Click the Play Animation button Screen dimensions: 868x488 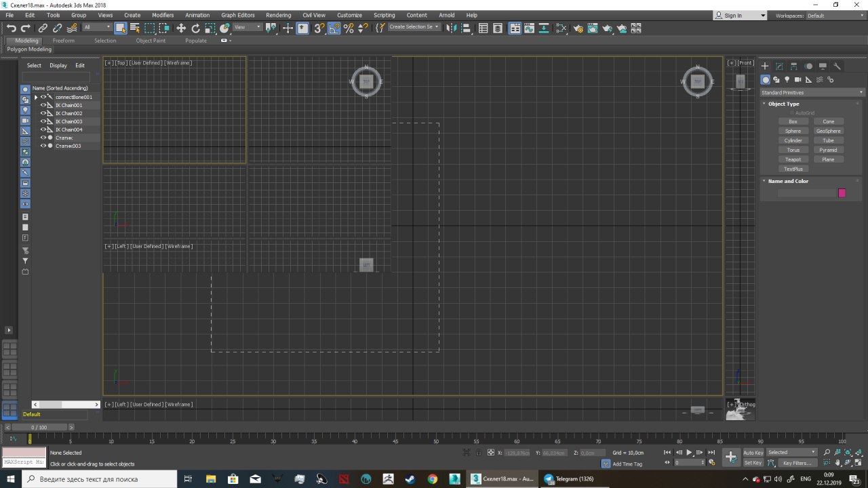coord(689,452)
